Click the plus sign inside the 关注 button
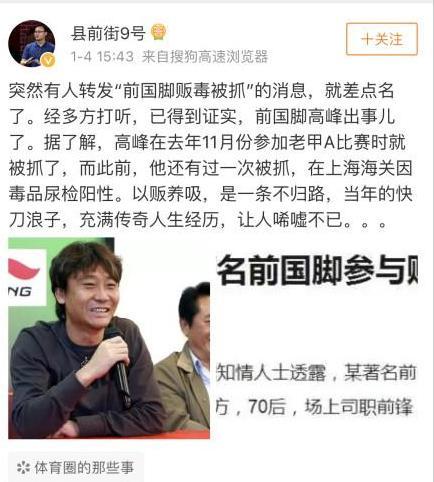Image resolution: width=434 pixels, height=482 pixels. [x=367, y=39]
